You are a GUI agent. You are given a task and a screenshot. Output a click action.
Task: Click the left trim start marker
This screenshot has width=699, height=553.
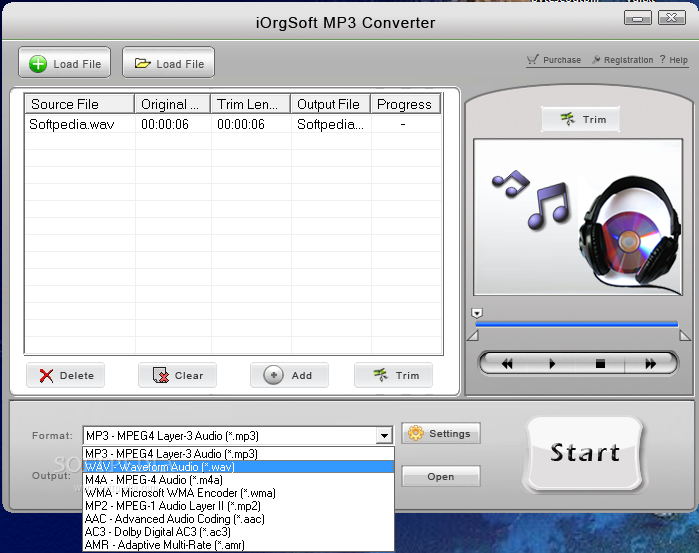473,335
